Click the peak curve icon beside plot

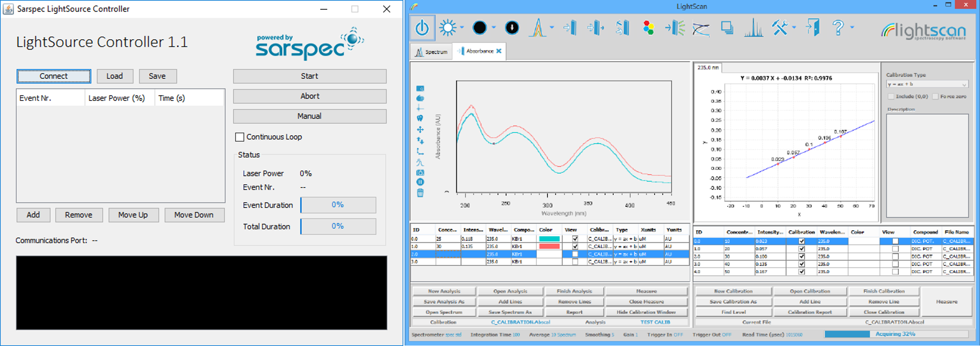420,162
